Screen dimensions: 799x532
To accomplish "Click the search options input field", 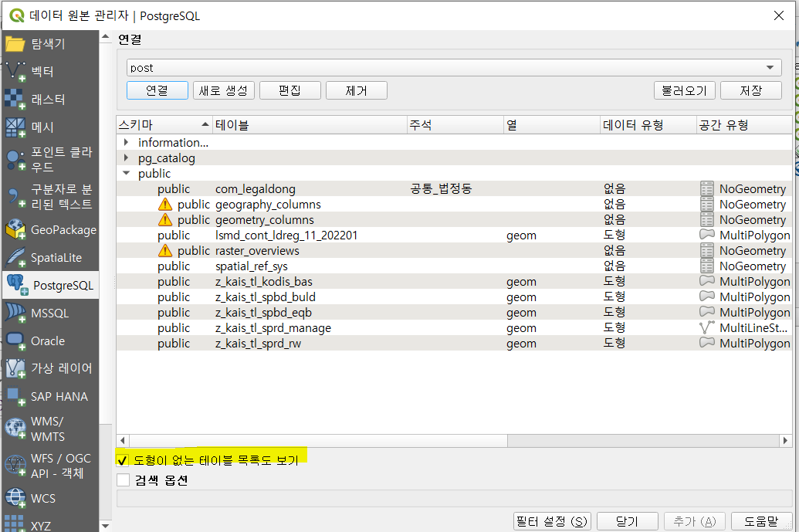I will (x=454, y=498).
